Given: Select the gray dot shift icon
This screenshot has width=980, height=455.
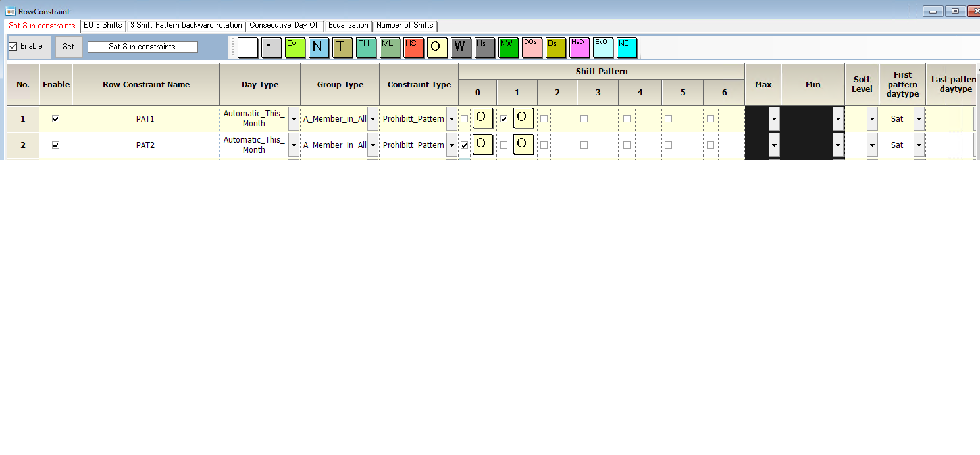Looking at the screenshot, I should [272, 48].
